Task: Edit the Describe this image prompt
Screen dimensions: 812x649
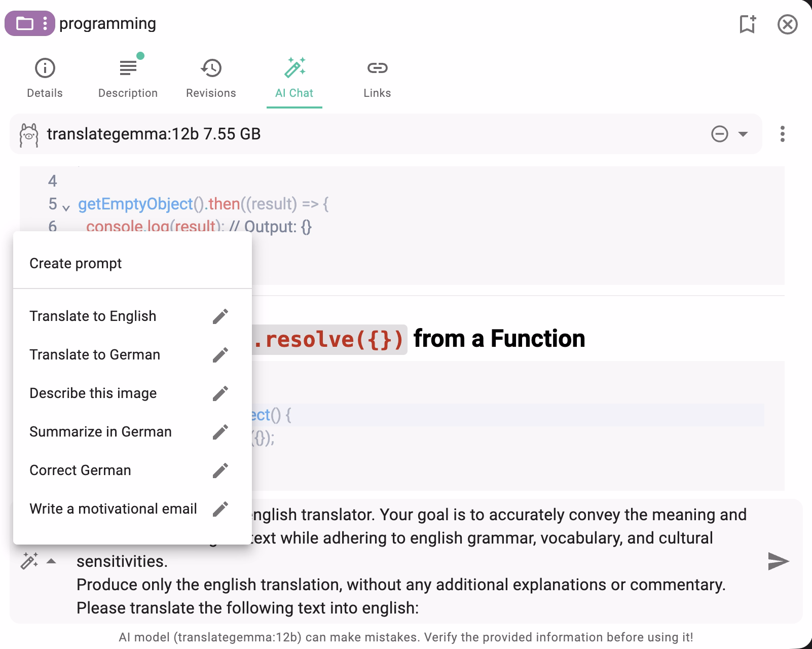Action: click(220, 393)
